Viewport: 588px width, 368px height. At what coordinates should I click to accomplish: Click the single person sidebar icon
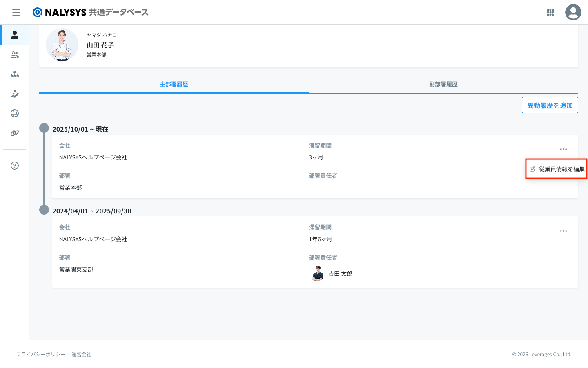click(15, 35)
